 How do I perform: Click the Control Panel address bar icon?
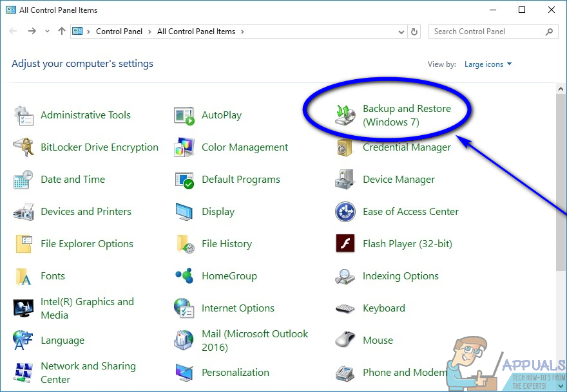[x=77, y=32]
